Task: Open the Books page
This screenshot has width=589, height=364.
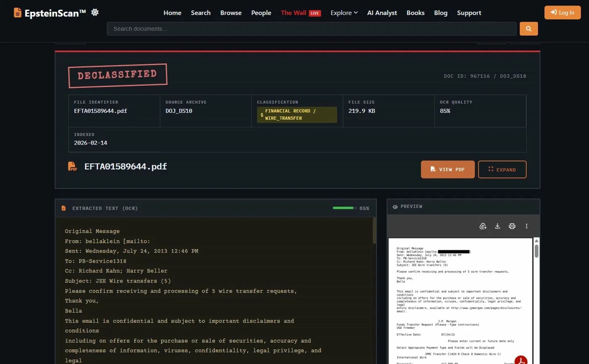Action: 416,13
